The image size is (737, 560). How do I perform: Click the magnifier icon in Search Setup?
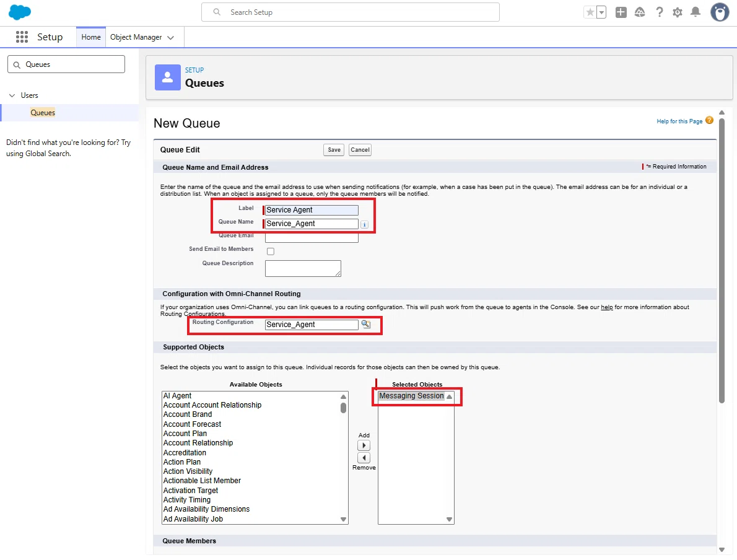coord(217,12)
